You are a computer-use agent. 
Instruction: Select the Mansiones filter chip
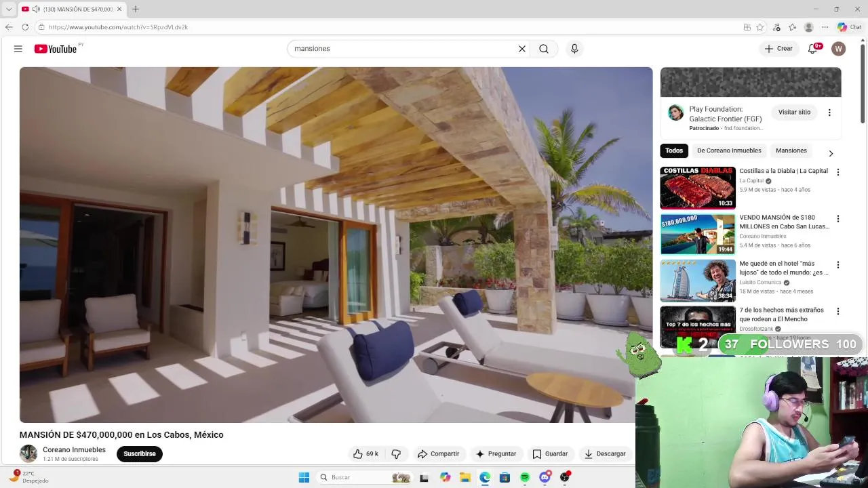(x=791, y=150)
